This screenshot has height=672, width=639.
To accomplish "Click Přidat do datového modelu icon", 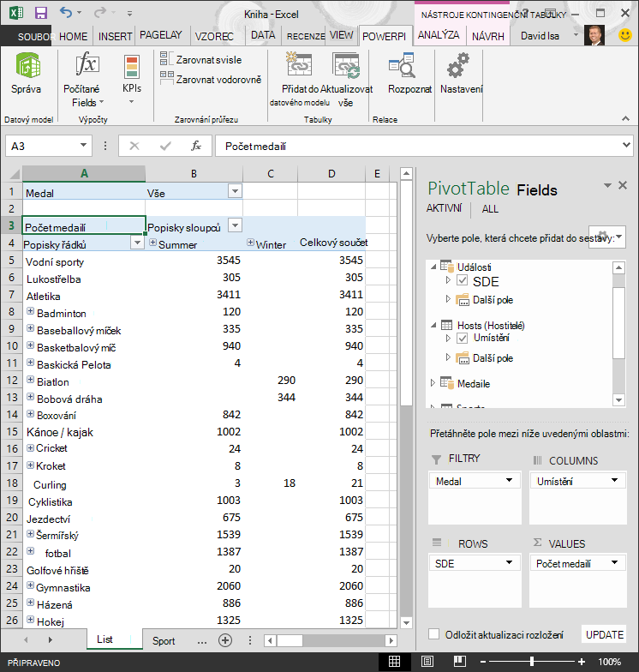I will click(300, 64).
